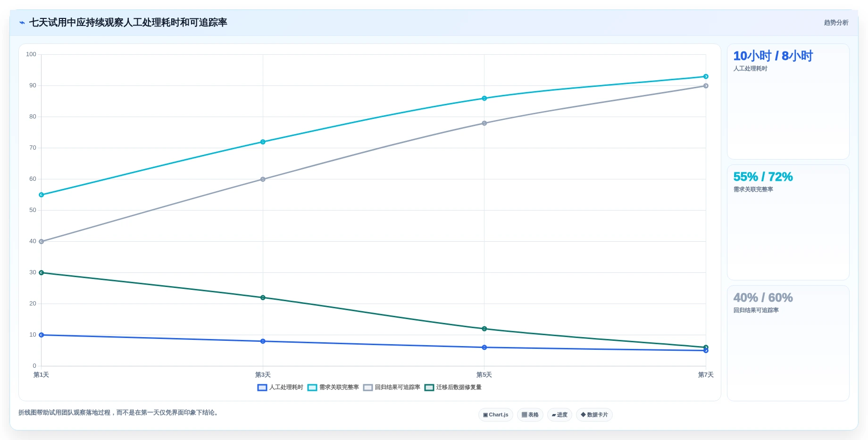Click the 趋势分析 label in the header

click(x=836, y=23)
